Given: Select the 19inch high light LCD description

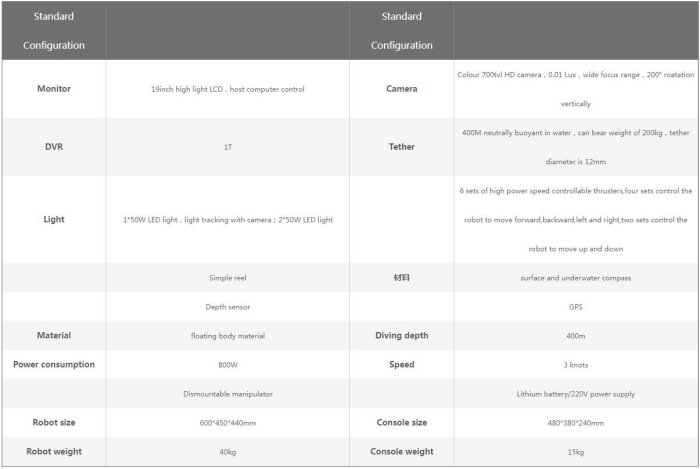Looking at the screenshot, I should 228,89.
